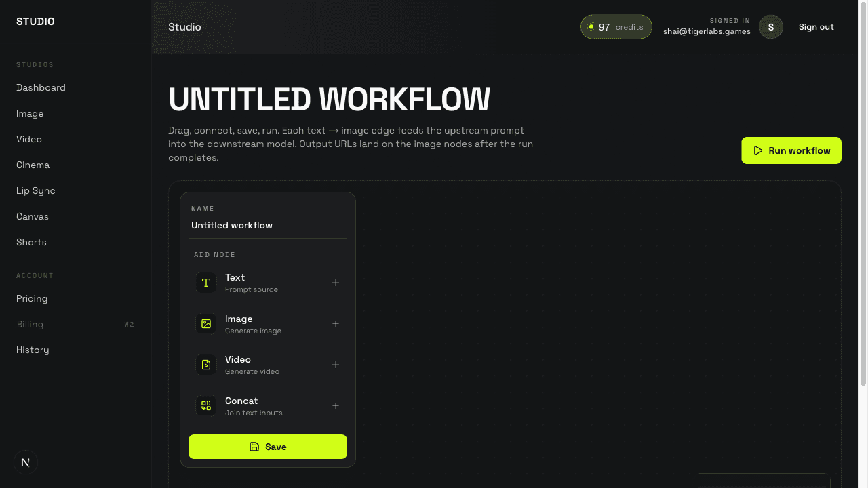Screen dimensions: 868x488
Task: Click the W2 tag beside Billing
Action: pos(129,325)
